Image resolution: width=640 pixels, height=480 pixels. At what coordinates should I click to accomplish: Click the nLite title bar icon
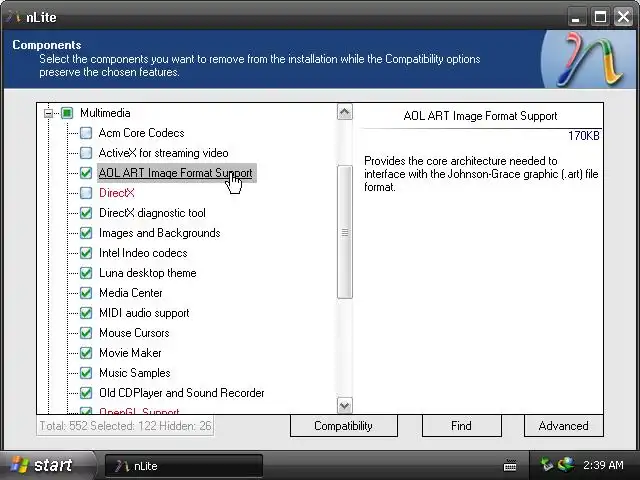click(x=14, y=17)
